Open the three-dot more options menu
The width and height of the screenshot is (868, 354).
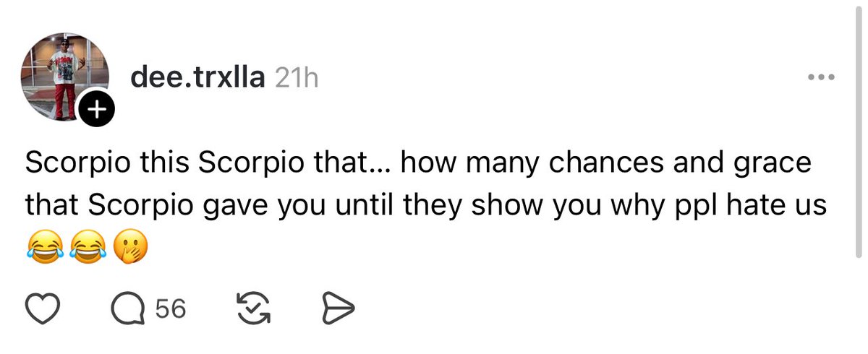click(x=822, y=77)
